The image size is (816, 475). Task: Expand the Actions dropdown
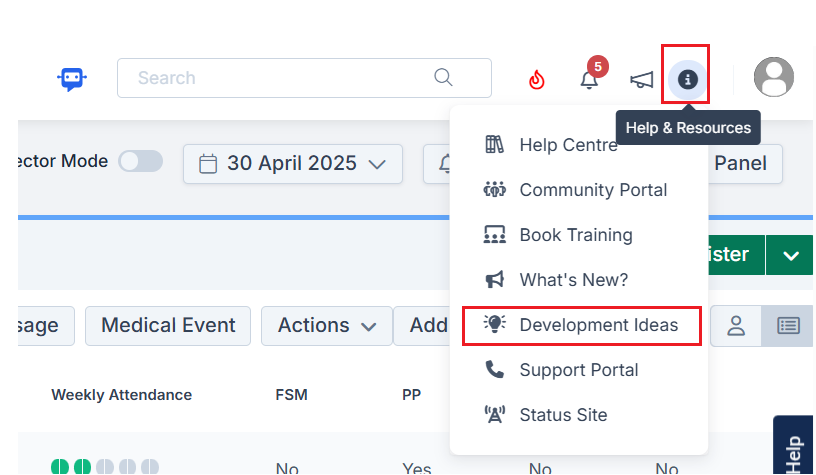[x=327, y=326]
